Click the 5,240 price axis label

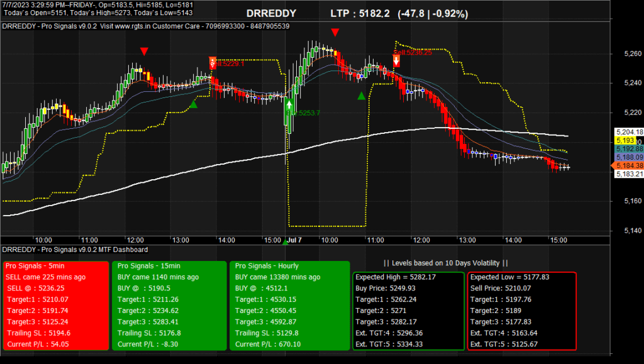(633, 83)
